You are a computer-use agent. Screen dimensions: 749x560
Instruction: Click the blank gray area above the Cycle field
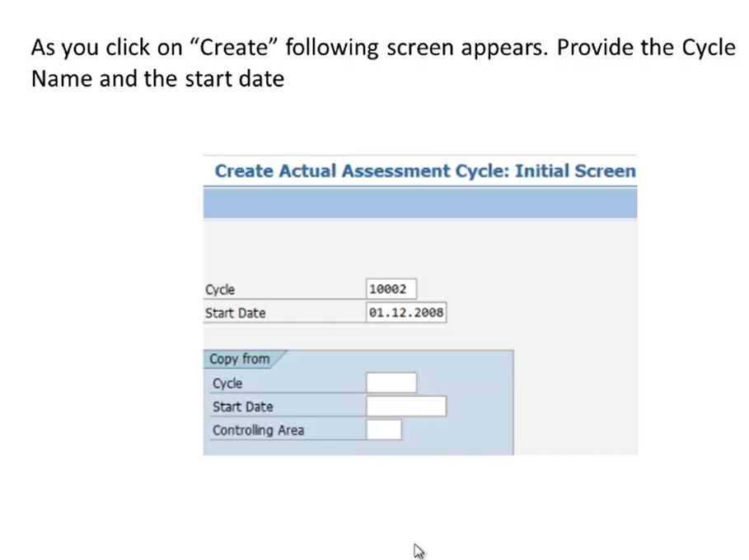[x=420, y=248]
